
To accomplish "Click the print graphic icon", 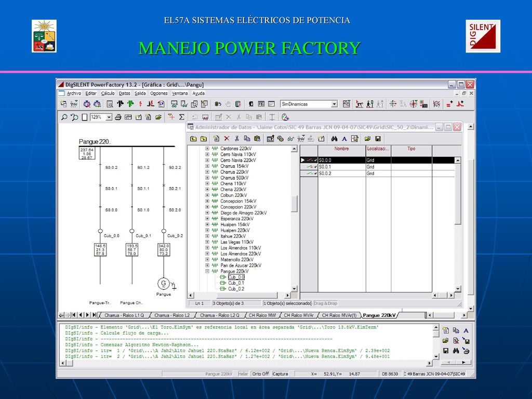I will tap(118, 117).
